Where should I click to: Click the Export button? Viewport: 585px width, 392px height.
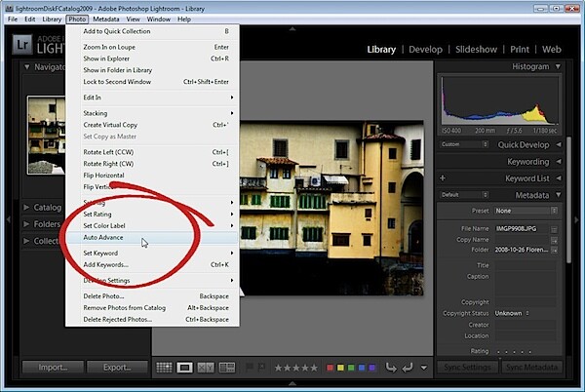(117, 368)
